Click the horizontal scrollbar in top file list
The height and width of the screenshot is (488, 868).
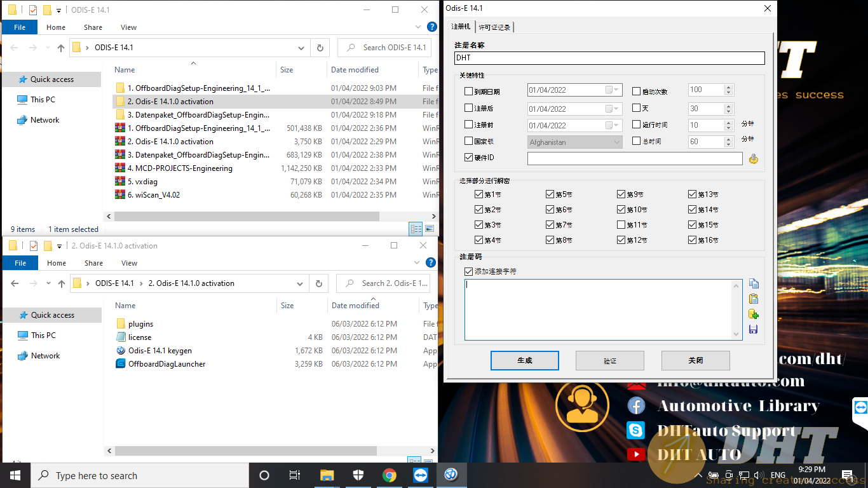[247, 217]
